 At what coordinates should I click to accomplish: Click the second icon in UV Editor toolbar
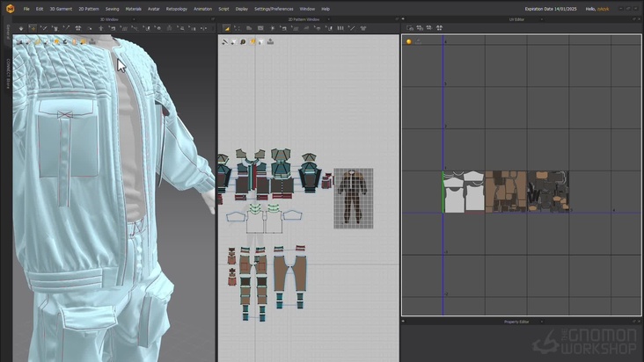coord(420,28)
